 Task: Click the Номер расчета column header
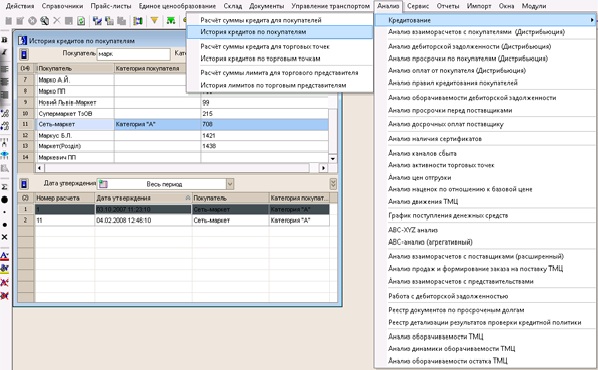(x=65, y=198)
